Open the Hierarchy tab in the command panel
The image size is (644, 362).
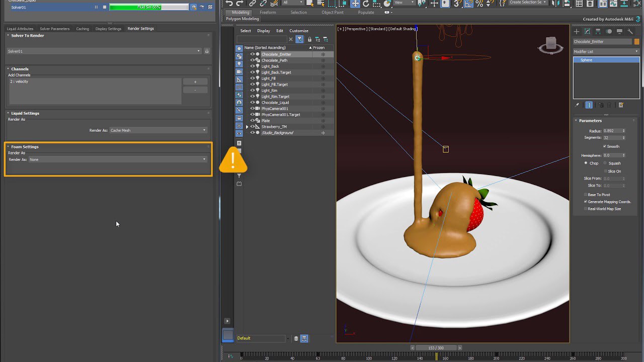click(x=598, y=31)
